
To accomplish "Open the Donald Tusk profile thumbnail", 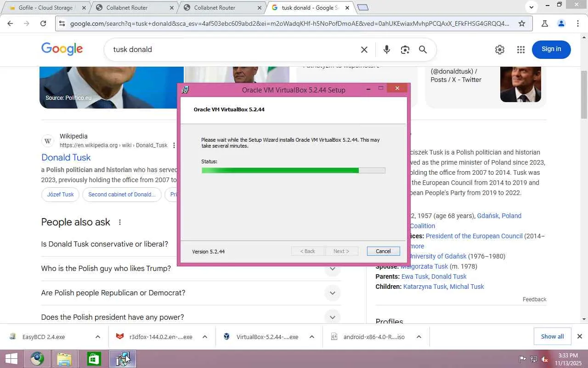I will pos(520,84).
